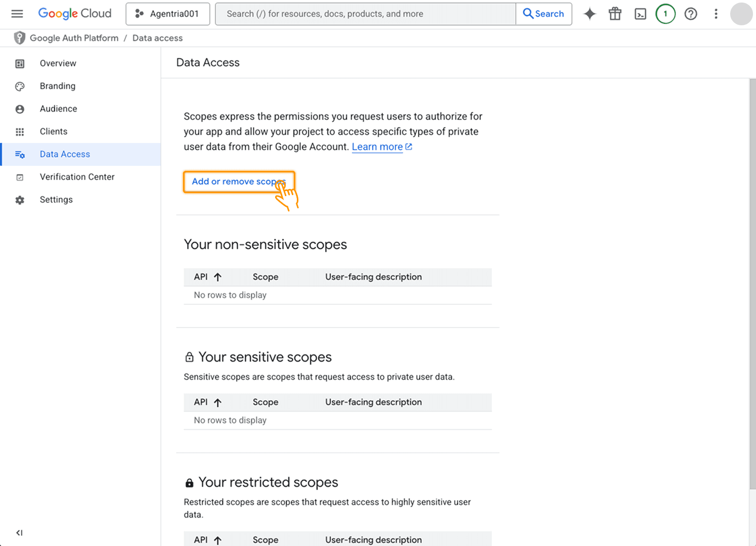The image size is (756, 546).
Task: Click User-facing description header in non-sensitive table
Action: point(373,277)
